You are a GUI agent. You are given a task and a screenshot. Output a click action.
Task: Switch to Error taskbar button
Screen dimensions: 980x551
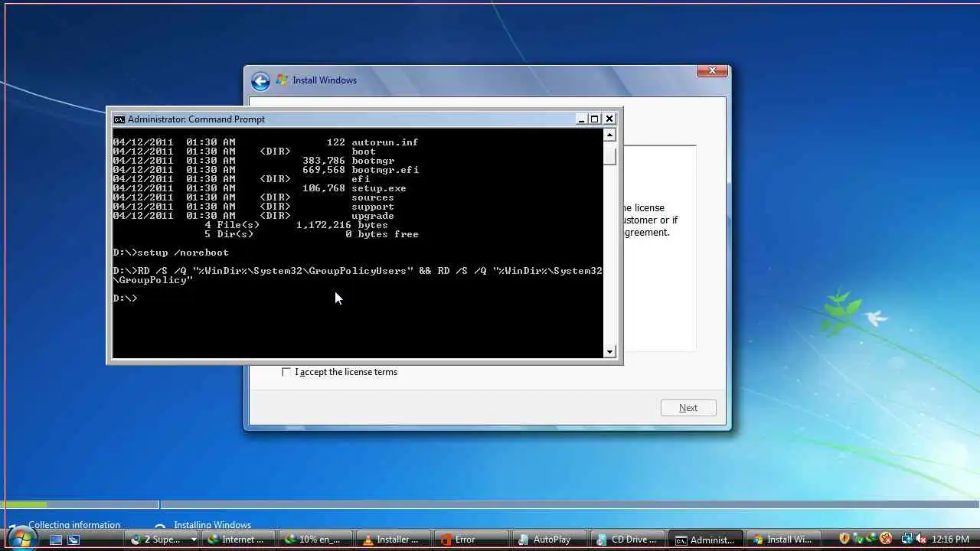point(471,540)
